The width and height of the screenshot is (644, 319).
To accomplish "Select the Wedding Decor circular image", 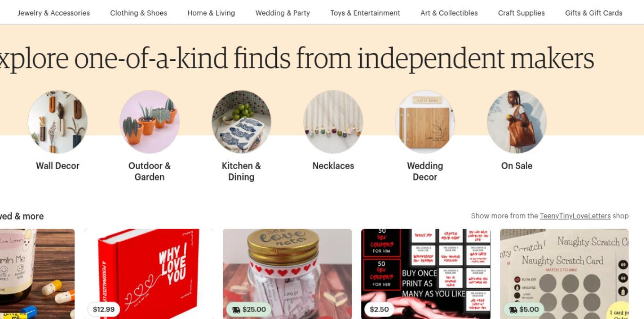I will [x=425, y=122].
